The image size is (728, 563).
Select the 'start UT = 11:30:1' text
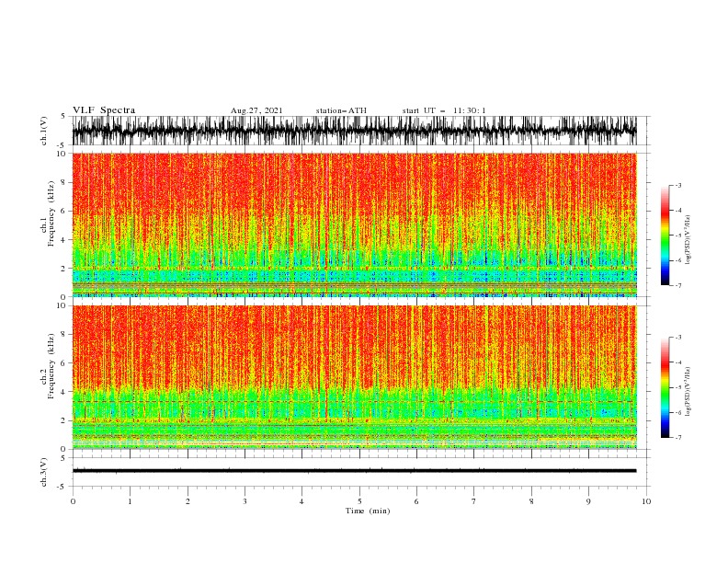click(444, 110)
